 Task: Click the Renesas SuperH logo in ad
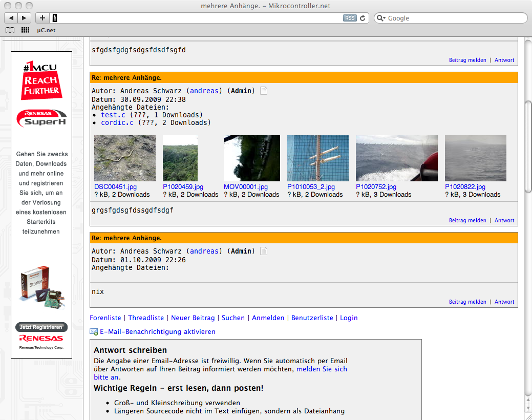[41, 118]
